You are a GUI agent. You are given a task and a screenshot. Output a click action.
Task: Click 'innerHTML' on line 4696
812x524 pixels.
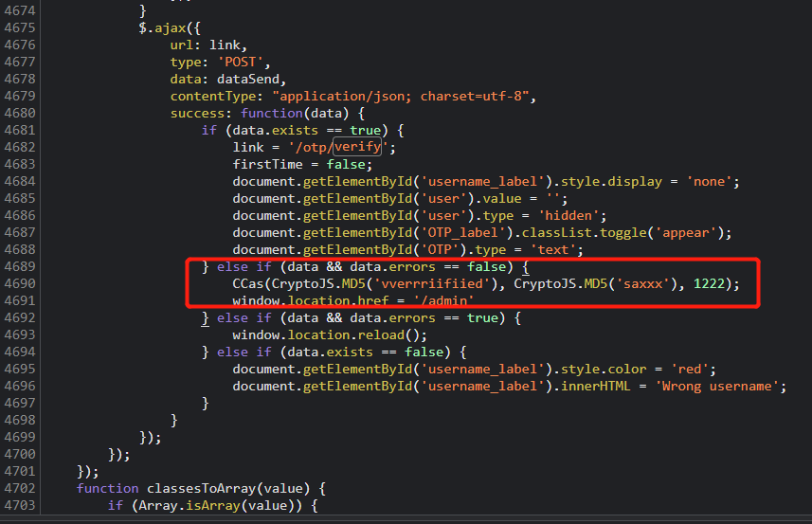(596, 387)
